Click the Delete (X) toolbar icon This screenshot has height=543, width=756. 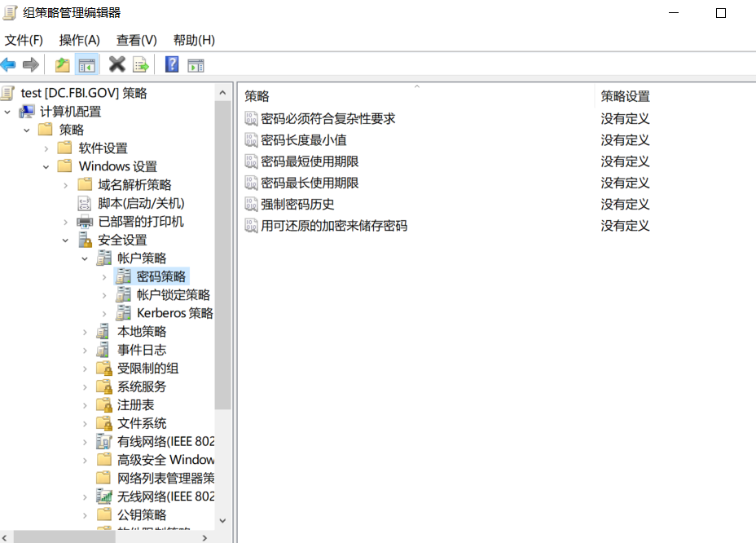click(117, 64)
